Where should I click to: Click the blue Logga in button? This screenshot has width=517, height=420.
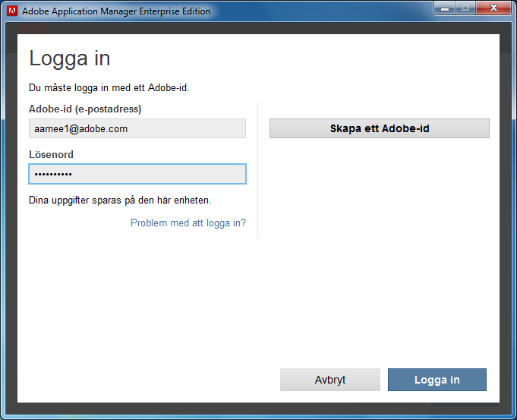tap(437, 380)
